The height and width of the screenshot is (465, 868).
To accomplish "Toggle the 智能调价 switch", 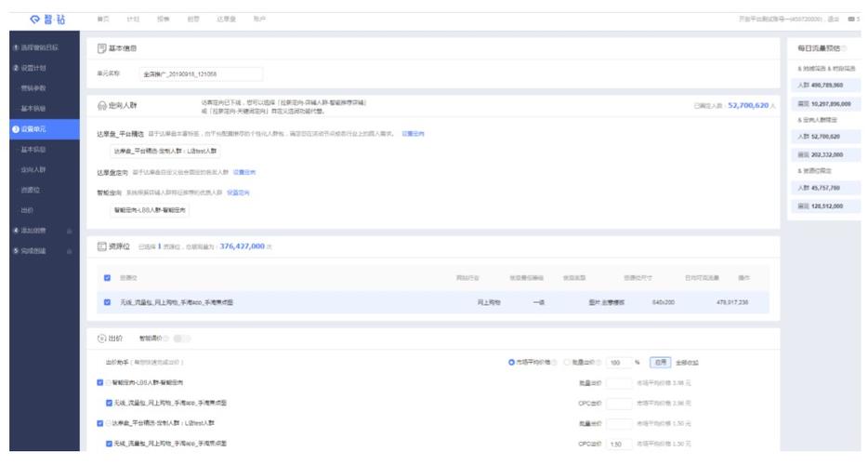I will 181,339.
